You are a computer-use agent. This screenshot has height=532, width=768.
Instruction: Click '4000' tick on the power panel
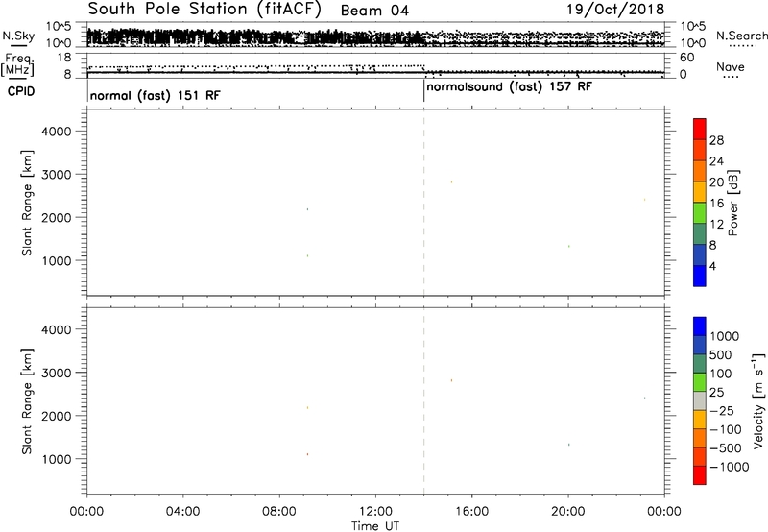pyautogui.click(x=57, y=132)
